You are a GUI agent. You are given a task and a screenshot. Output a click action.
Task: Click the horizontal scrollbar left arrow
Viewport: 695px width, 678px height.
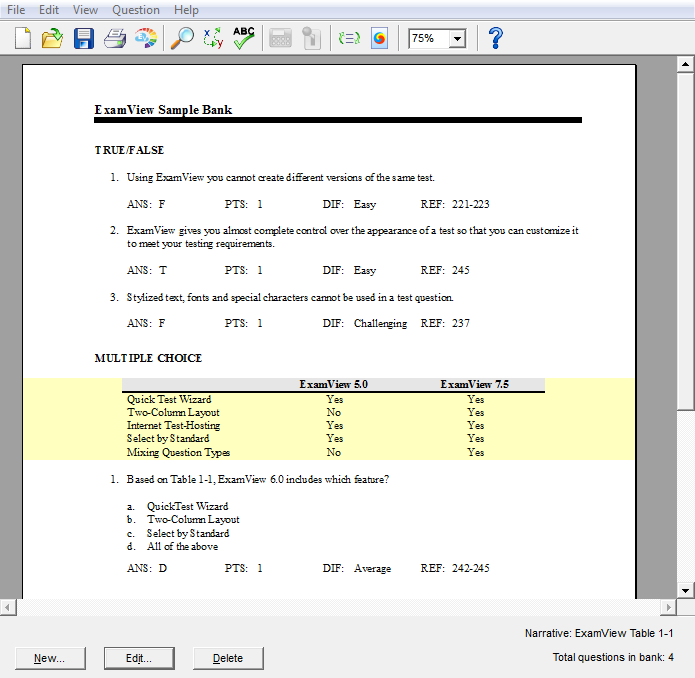(8, 607)
